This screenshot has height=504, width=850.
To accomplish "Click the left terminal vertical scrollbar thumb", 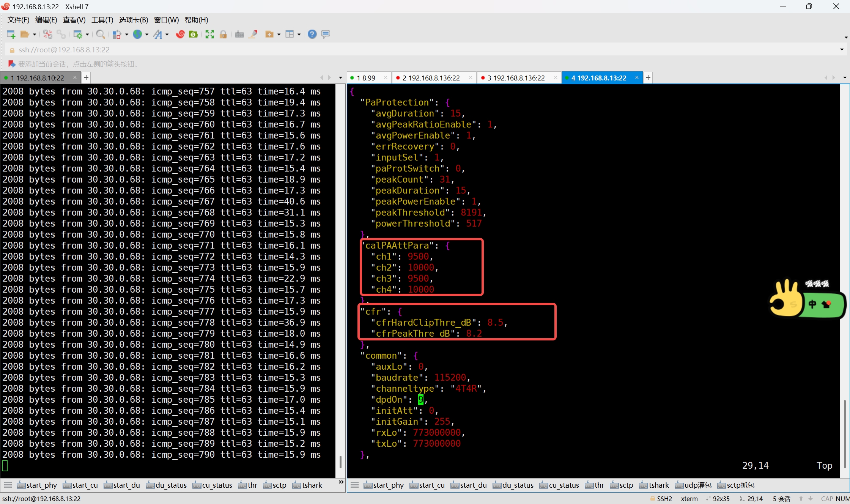I will 340,461.
